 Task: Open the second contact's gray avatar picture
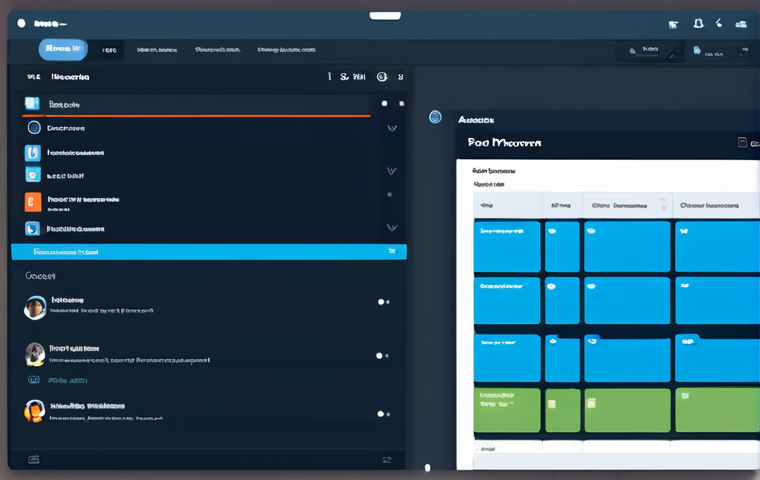tap(35, 354)
